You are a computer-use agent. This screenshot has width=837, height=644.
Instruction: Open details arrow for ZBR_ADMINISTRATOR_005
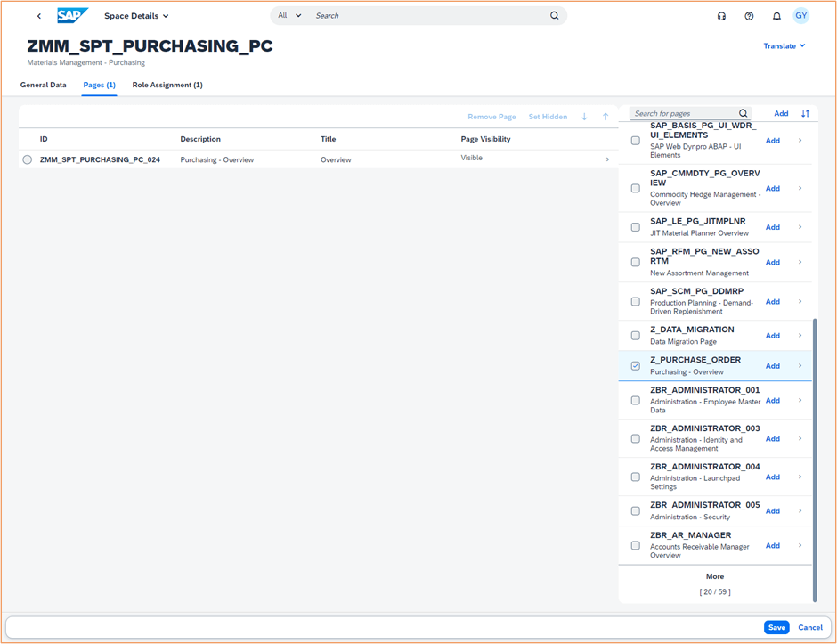point(800,511)
